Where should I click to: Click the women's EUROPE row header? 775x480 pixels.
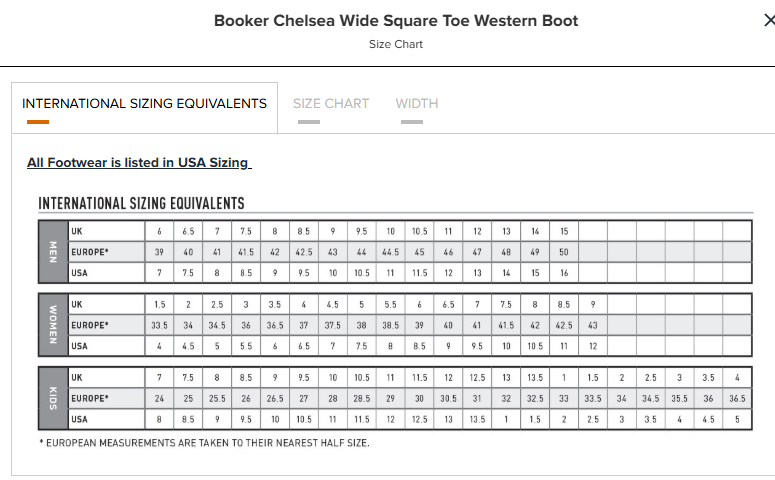click(106, 325)
